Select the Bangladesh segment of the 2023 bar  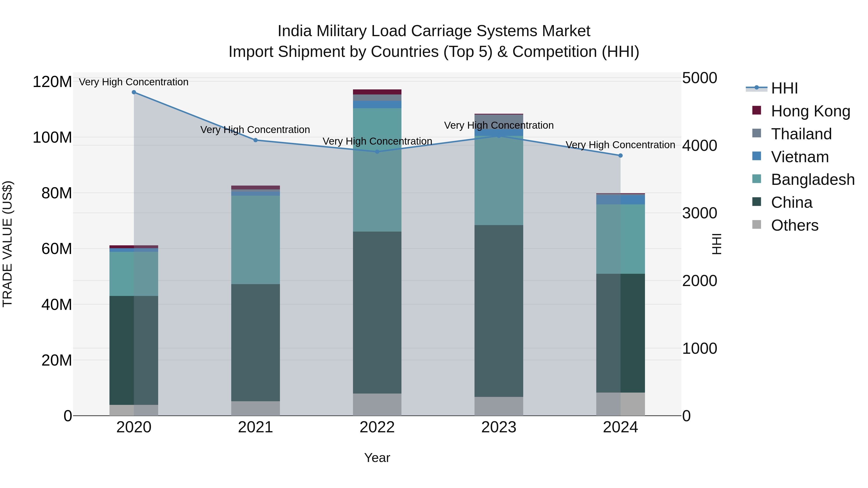[x=499, y=180]
